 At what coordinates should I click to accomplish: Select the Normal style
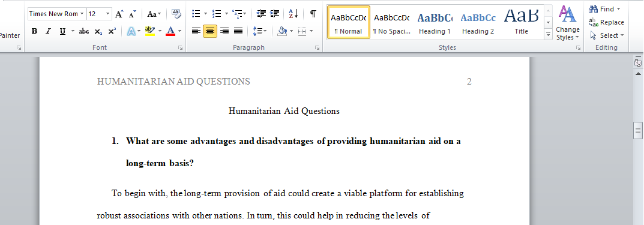coord(348,23)
